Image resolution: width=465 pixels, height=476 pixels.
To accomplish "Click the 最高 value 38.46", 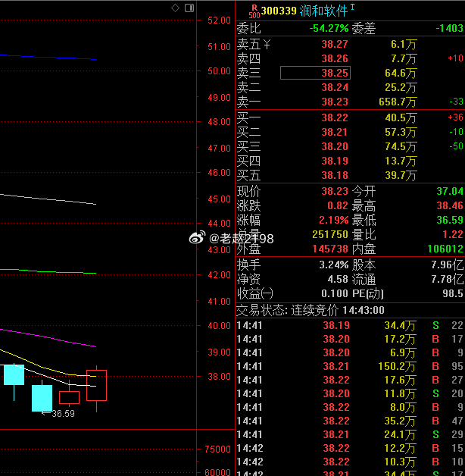I will tap(450, 206).
